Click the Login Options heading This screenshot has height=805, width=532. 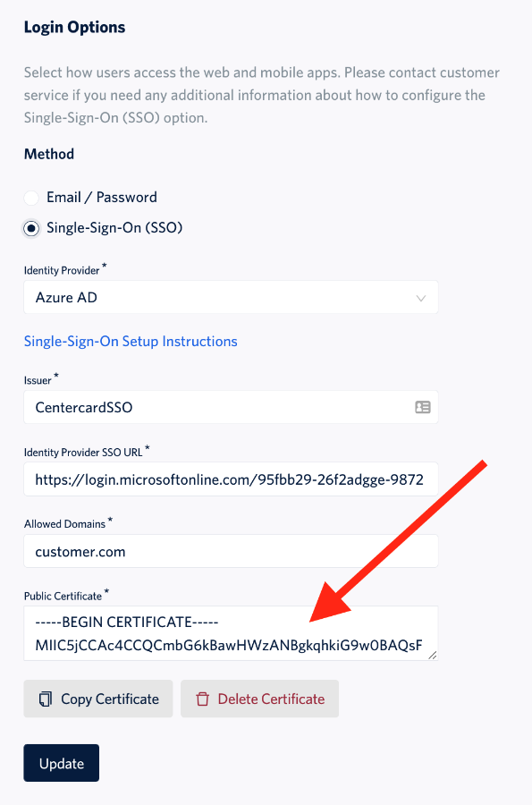click(x=74, y=27)
